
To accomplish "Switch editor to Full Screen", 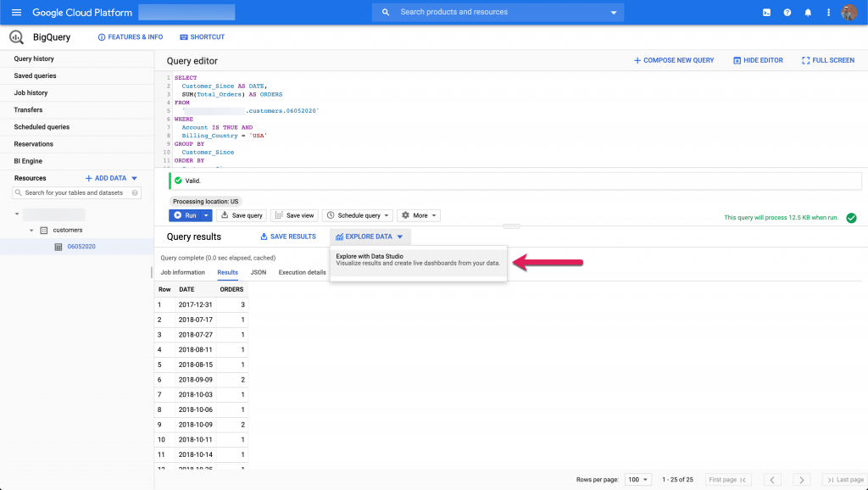I will 828,60.
